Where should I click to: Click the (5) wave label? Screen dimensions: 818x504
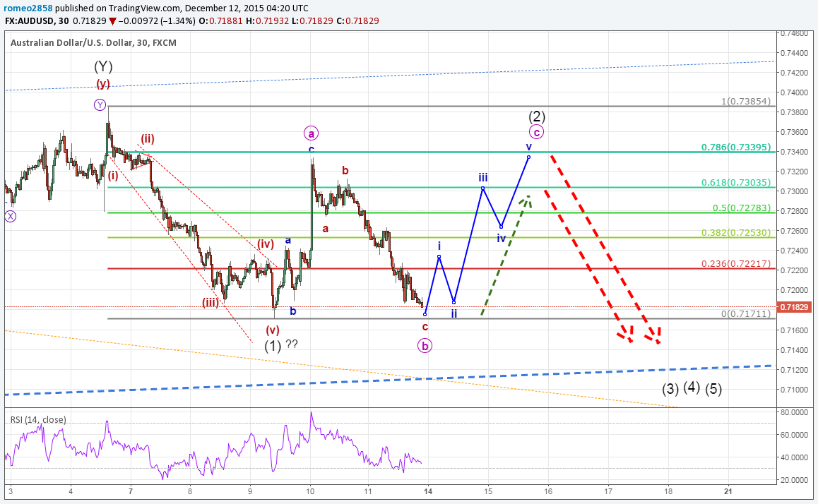pyautogui.click(x=713, y=389)
